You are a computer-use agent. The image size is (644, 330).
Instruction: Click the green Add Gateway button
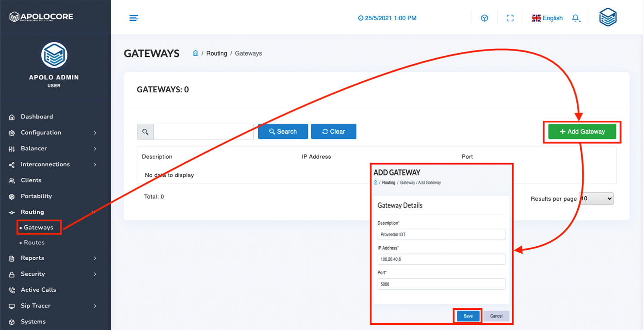tap(582, 132)
